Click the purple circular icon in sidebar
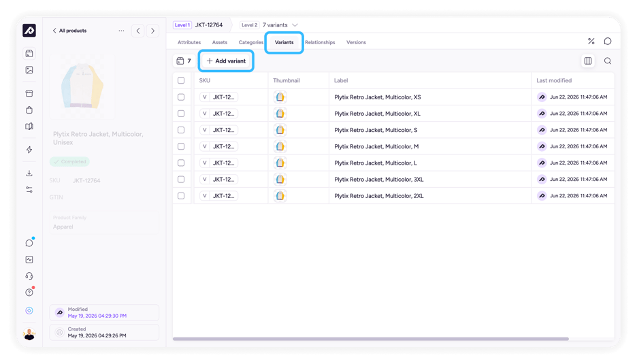 29,310
